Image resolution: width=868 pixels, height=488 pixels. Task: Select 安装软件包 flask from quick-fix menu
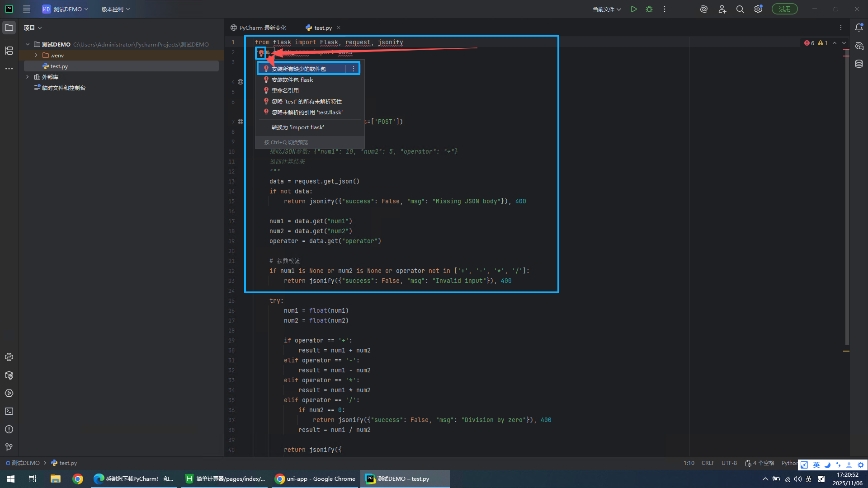click(x=292, y=80)
